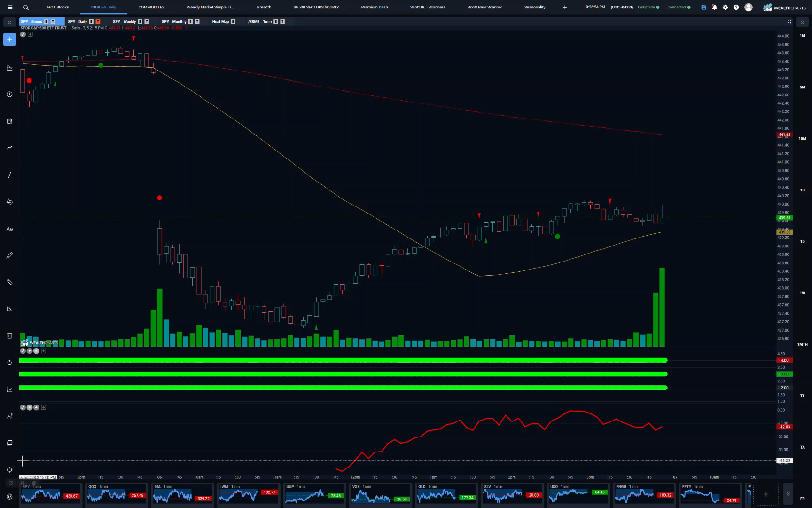812x508 pixels.
Task: Move the red oscillator pane down
Action: tap(30, 407)
